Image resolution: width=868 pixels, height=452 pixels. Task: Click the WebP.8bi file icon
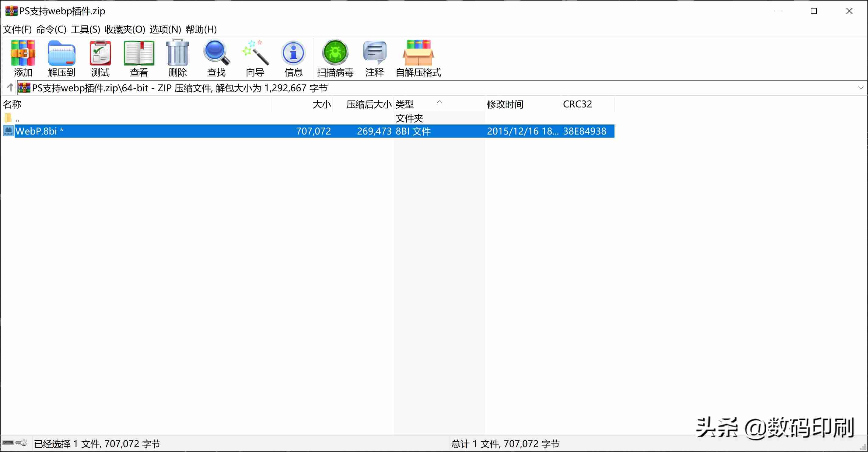click(x=9, y=131)
